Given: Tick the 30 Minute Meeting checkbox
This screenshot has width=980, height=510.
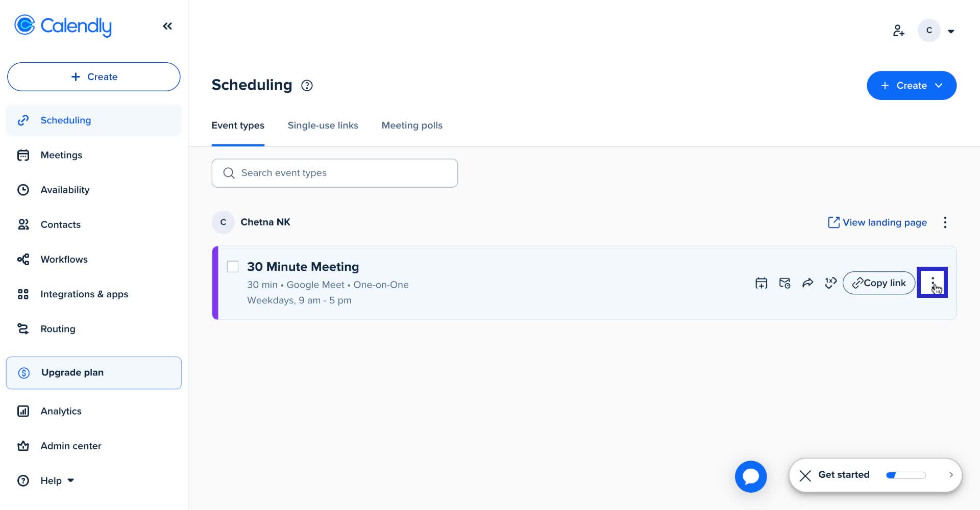Looking at the screenshot, I should pyautogui.click(x=233, y=266).
